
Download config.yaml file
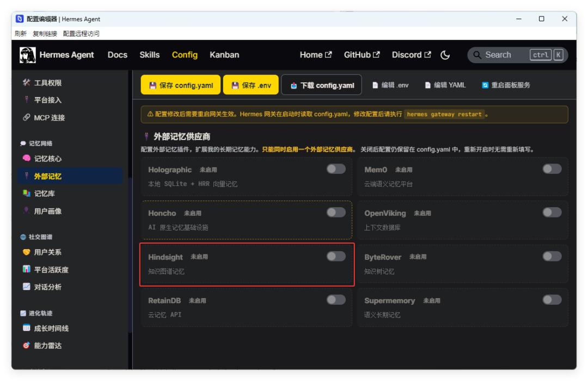[x=321, y=85]
